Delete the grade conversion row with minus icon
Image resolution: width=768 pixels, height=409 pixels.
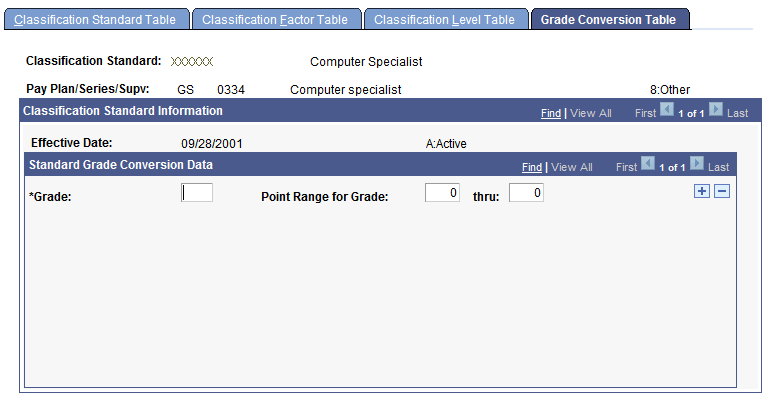[722, 191]
